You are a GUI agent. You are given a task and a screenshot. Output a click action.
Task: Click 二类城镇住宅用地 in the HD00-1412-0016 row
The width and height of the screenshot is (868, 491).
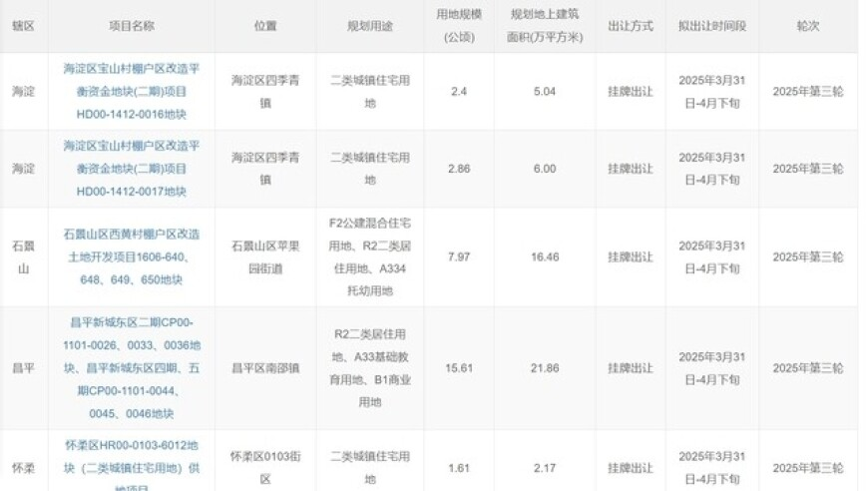coord(370,92)
